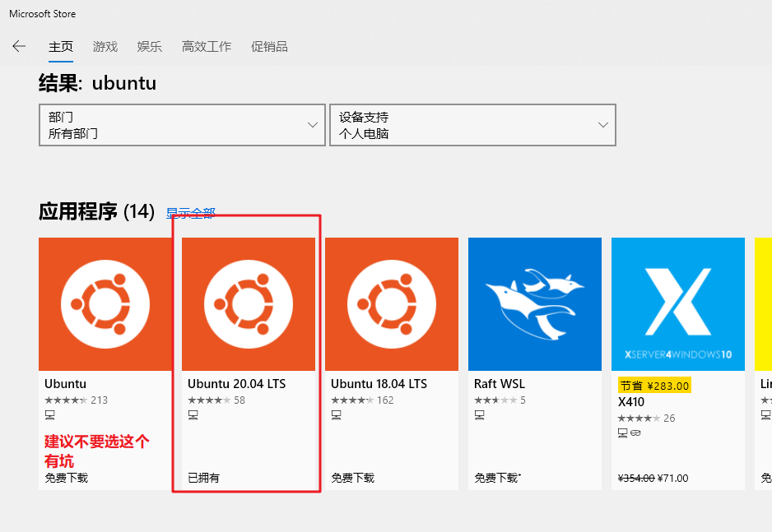Click the ¥71.00 price of X410
This screenshot has height=532, width=772.
click(672, 479)
